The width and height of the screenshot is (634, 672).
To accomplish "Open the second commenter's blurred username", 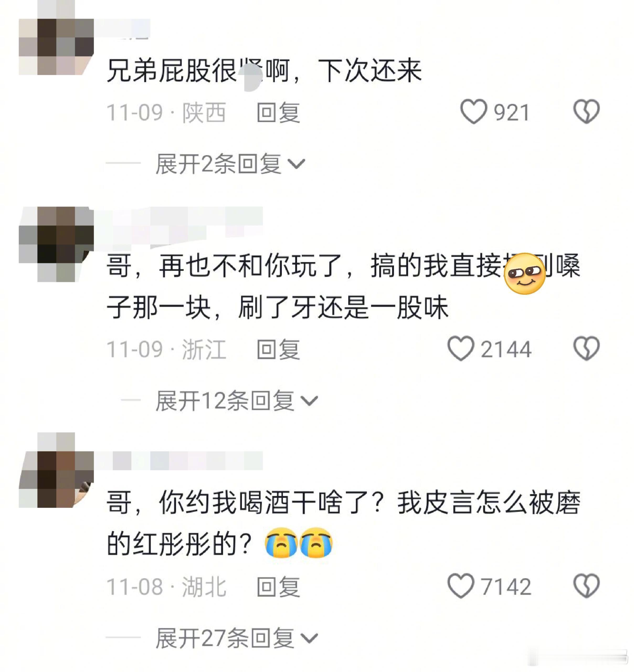I will click(x=178, y=225).
